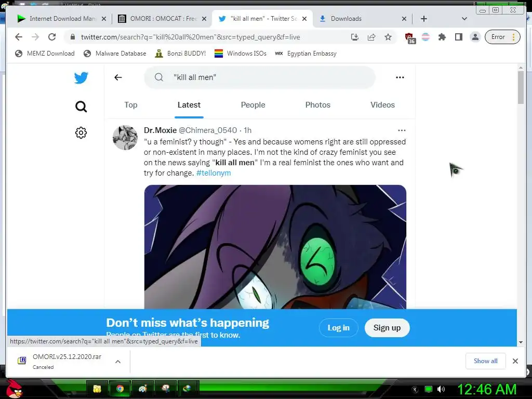Screen dimensions: 532x399
Task: Open the Bonzi BUDDY! bookmark
Action: (180, 54)
